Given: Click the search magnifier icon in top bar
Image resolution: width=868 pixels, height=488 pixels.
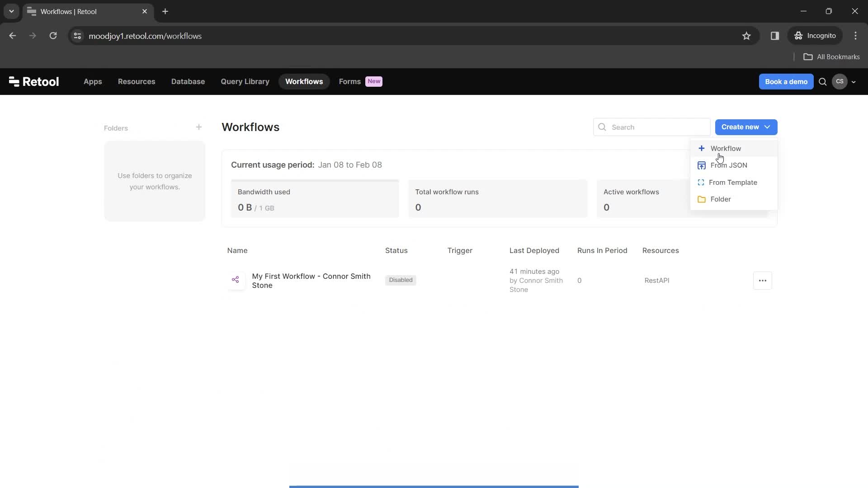Looking at the screenshot, I should click(x=823, y=82).
